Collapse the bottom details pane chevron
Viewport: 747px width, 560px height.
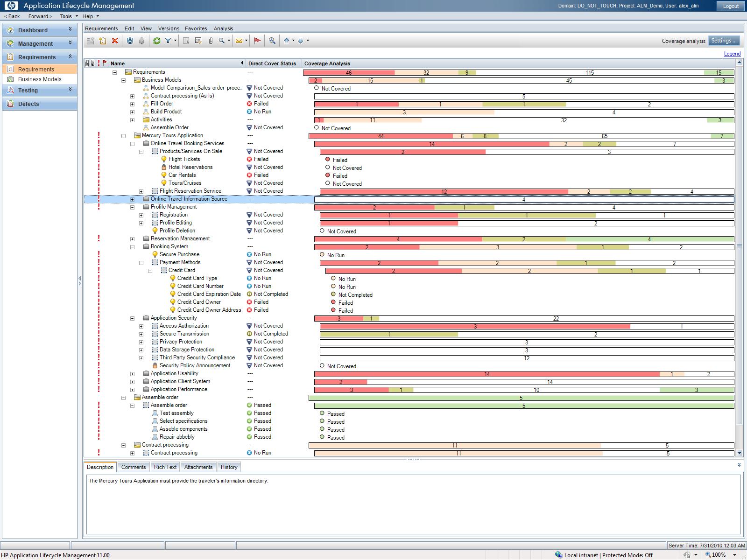739,465
